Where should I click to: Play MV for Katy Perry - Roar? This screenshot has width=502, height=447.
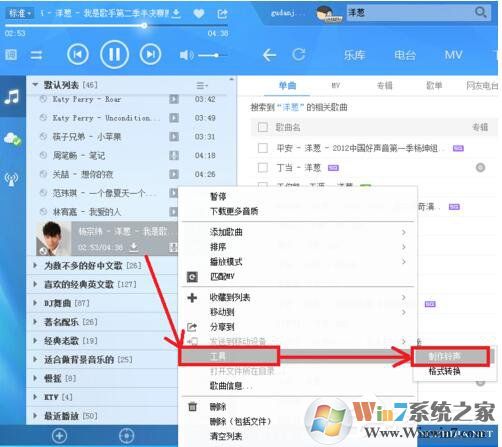174,99
